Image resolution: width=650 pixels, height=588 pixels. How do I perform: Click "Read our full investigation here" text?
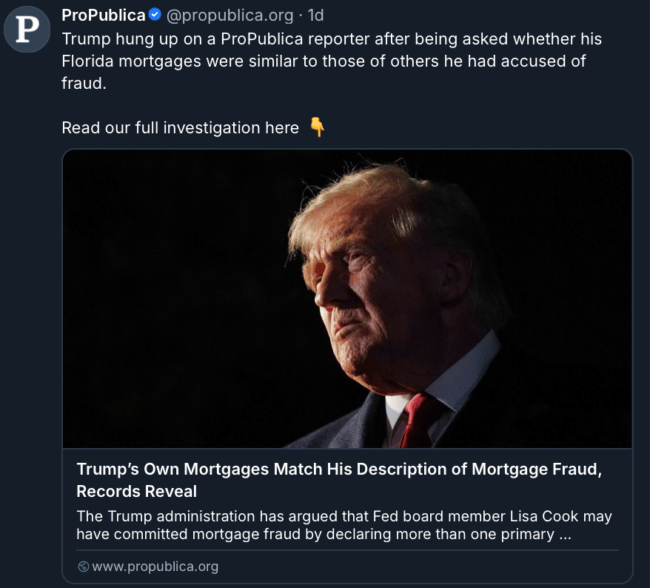(180, 127)
